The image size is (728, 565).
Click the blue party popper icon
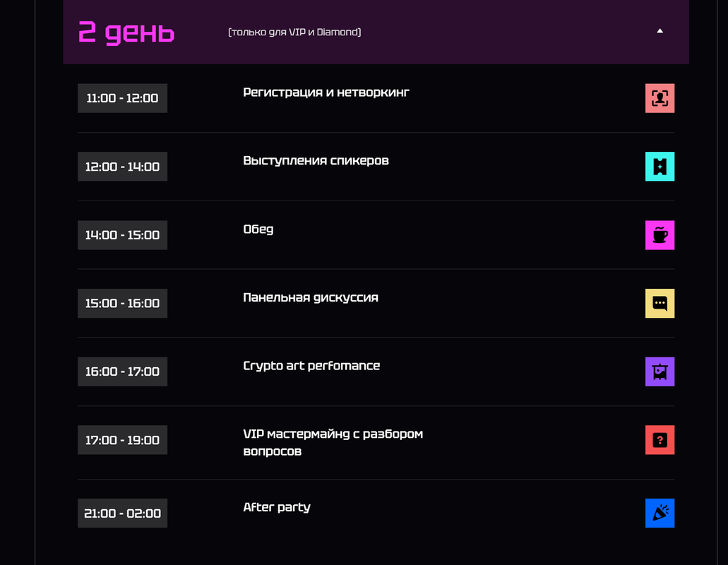[x=660, y=513]
